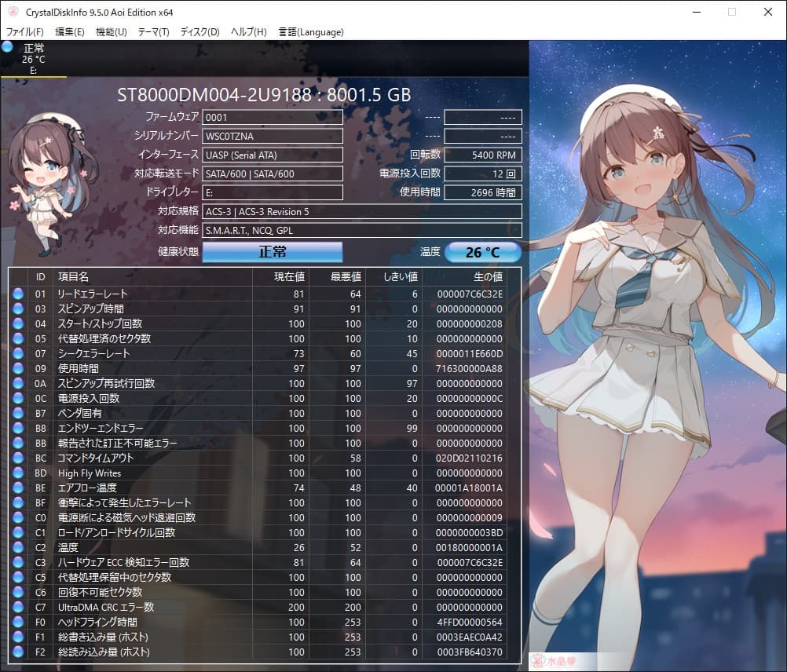Open the 機能(U) menu
Viewport: 787px width, 672px height.
point(110,32)
